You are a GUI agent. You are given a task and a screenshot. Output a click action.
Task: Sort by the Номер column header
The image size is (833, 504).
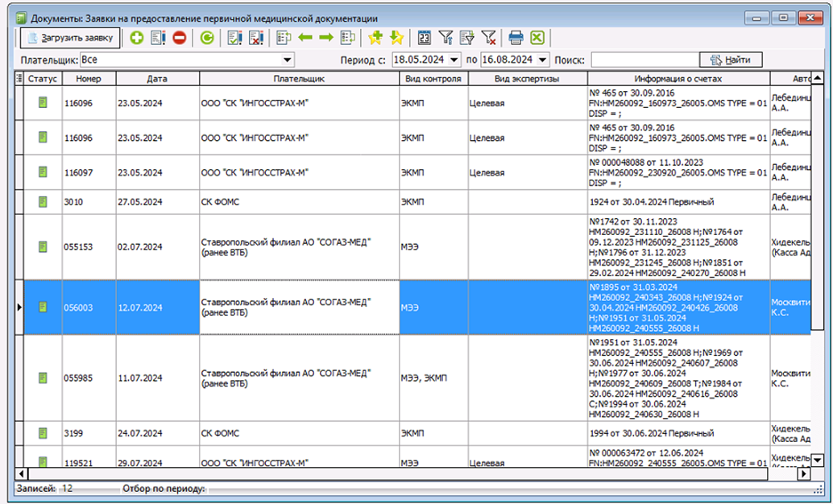coord(89,79)
